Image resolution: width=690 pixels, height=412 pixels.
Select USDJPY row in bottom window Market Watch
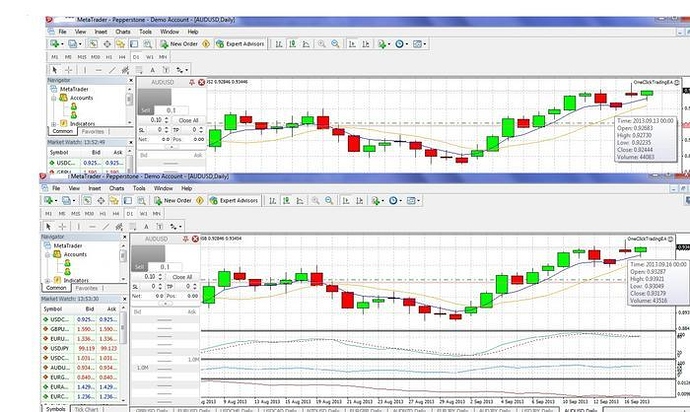click(x=80, y=348)
